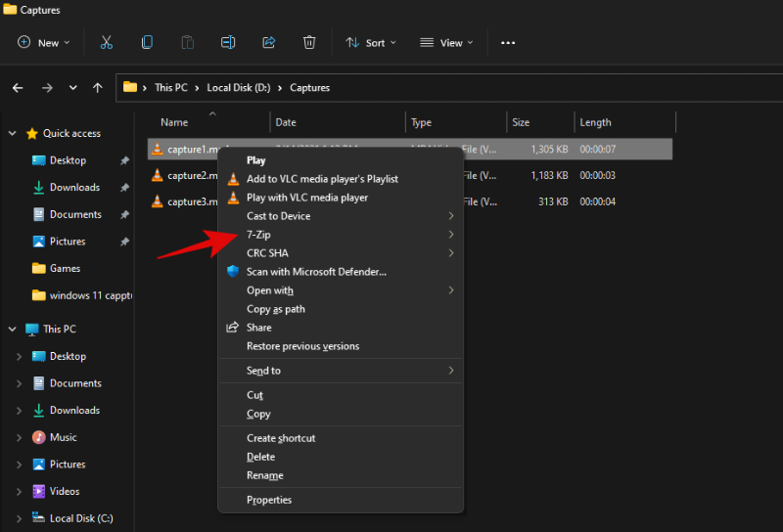783x532 pixels.
Task: Collapse the Quick access tree section
Action: tap(12, 134)
